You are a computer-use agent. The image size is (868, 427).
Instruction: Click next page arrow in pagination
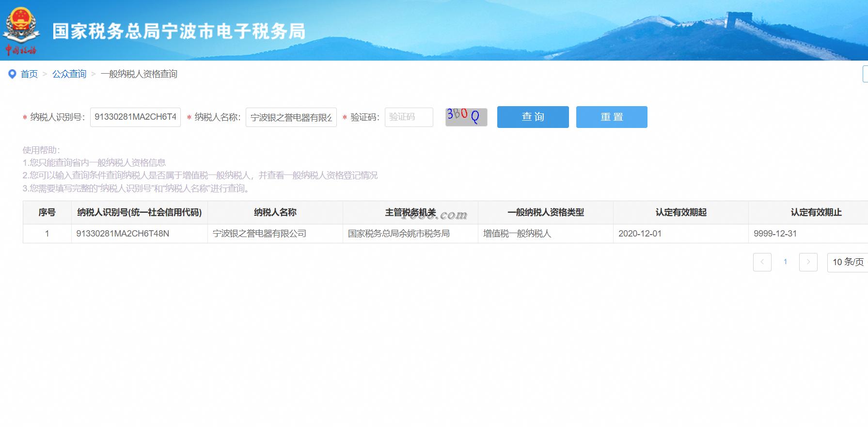[x=808, y=262]
